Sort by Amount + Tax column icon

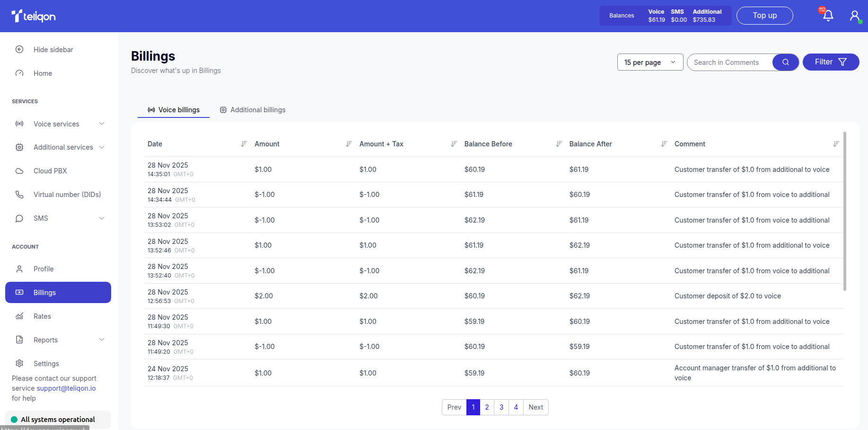pos(454,144)
